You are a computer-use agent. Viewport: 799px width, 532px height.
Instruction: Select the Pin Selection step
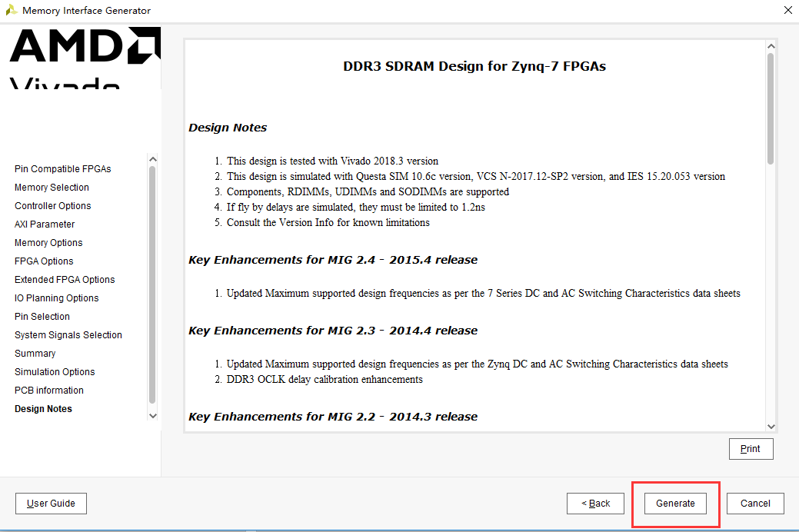click(x=42, y=317)
